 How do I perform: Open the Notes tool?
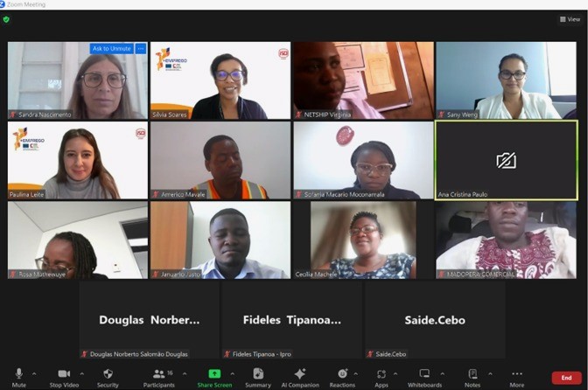tap(472, 378)
